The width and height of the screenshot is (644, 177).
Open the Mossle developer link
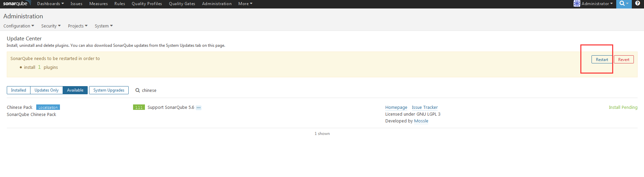(x=421, y=121)
